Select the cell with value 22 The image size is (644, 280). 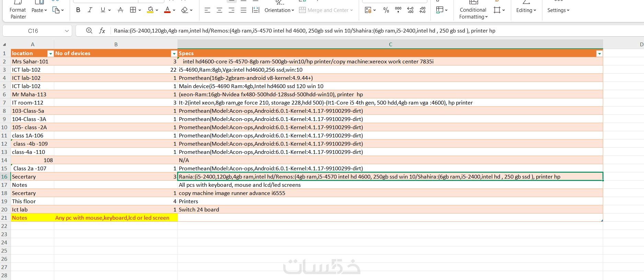116,70
